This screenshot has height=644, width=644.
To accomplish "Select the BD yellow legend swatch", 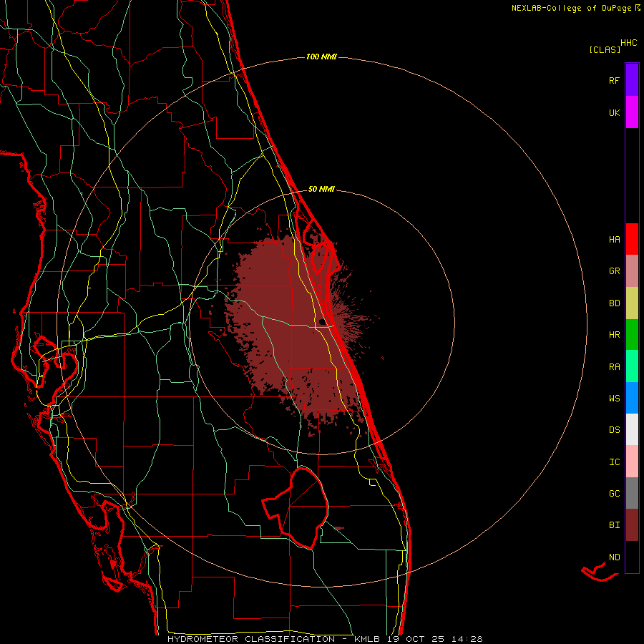I will 632,303.
